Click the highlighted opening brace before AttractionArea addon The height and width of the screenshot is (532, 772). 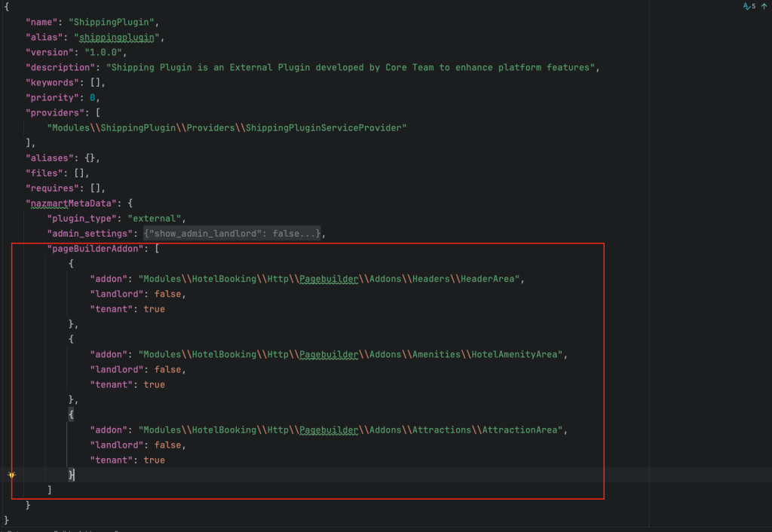coord(72,415)
